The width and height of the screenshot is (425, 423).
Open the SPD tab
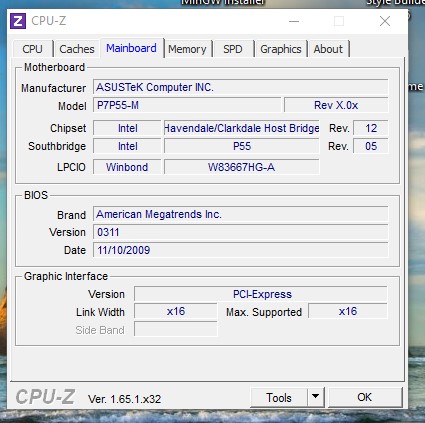pyautogui.click(x=233, y=49)
